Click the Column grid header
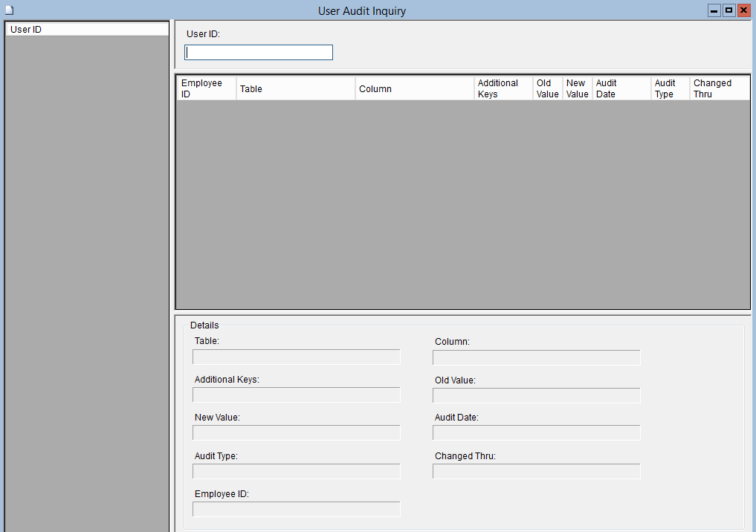The width and height of the screenshot is (756, 532). 415,88
